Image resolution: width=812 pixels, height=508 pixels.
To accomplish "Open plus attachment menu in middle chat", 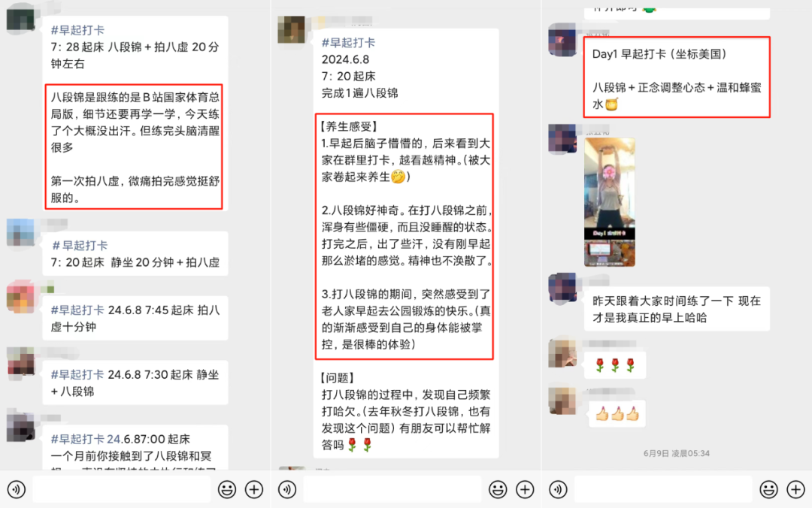I will point(525,489).
